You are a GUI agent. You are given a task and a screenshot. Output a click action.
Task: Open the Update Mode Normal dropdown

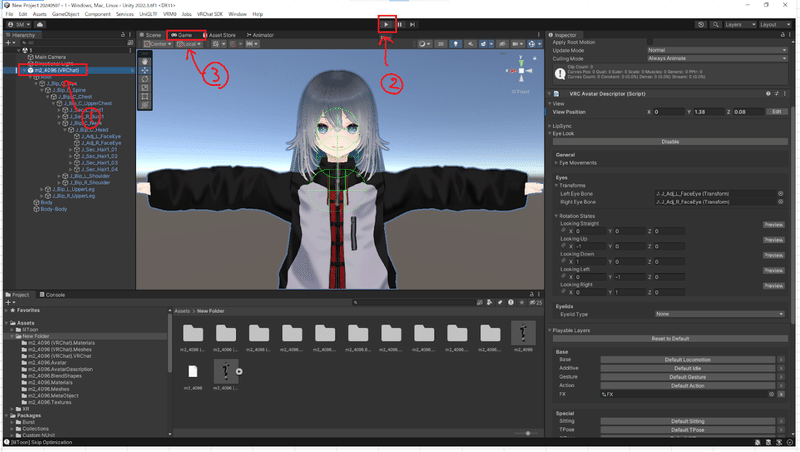(717, 51)
